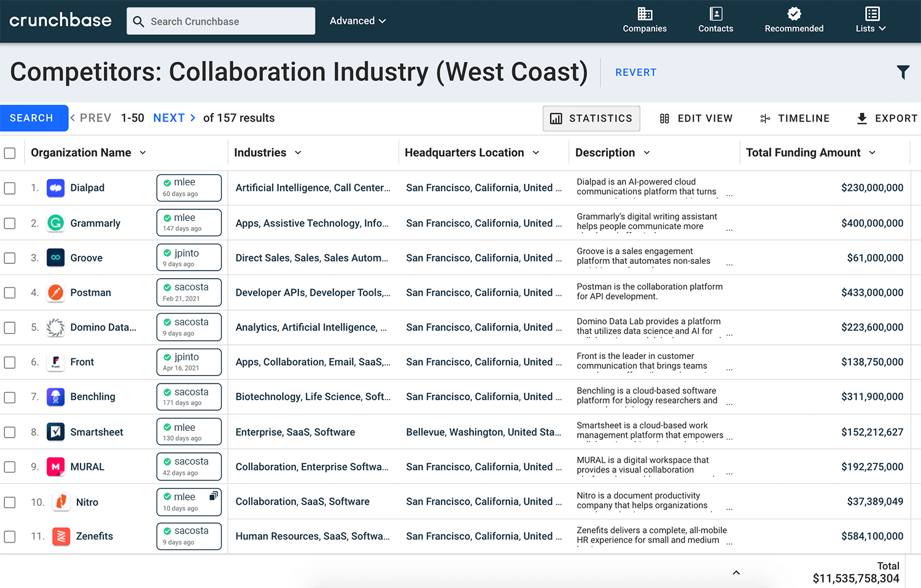Click the Dialpad company logo
The image size is (921, 588).
tap(56, 188)
